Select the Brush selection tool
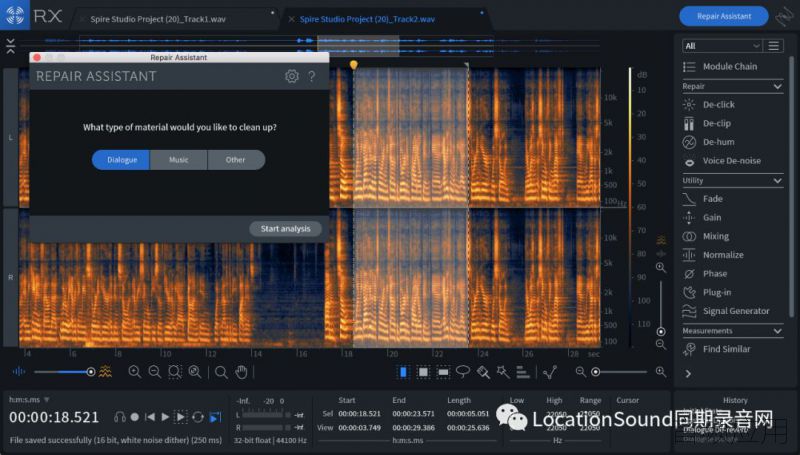800x455 pixels. tap(483, 372)
